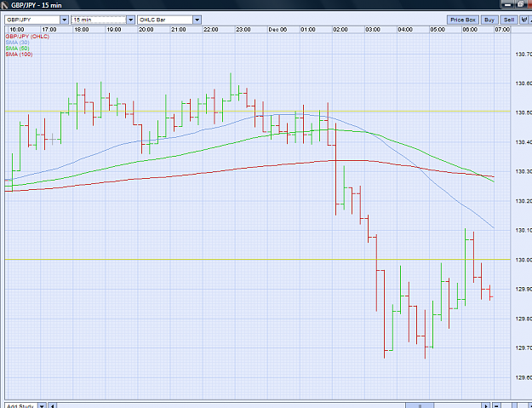Click the Price Box button
This screenshot has width=532, height=408.
pyautogui.click(x=463, y=20)
